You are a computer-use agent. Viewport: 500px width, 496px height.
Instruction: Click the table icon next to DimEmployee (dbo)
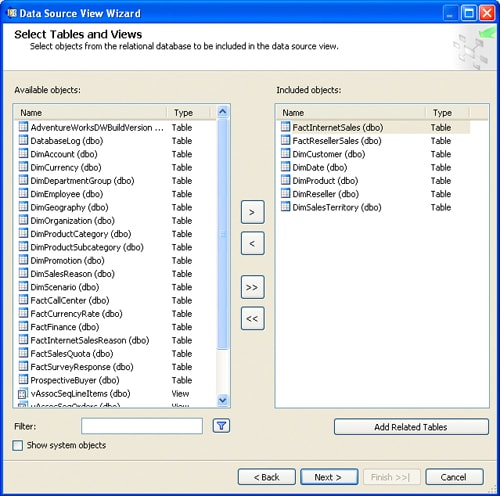(23, 194)
